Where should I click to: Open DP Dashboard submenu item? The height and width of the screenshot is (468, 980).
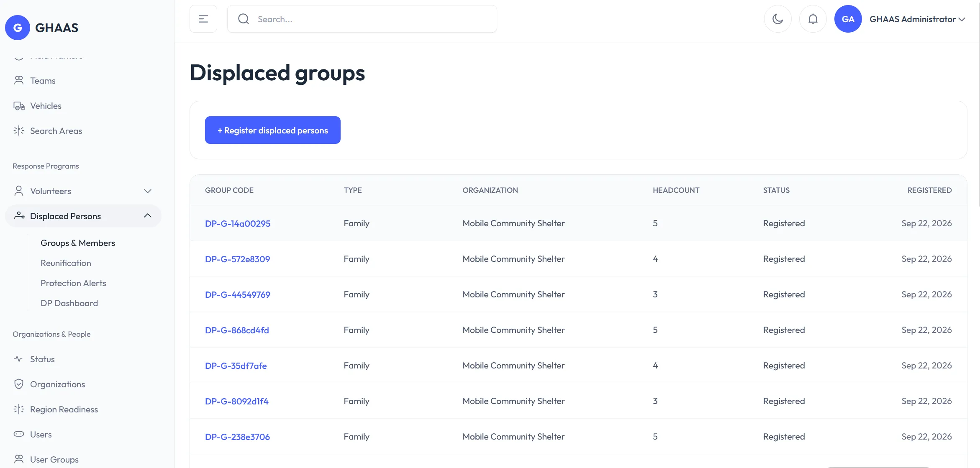tap(69, 303)
